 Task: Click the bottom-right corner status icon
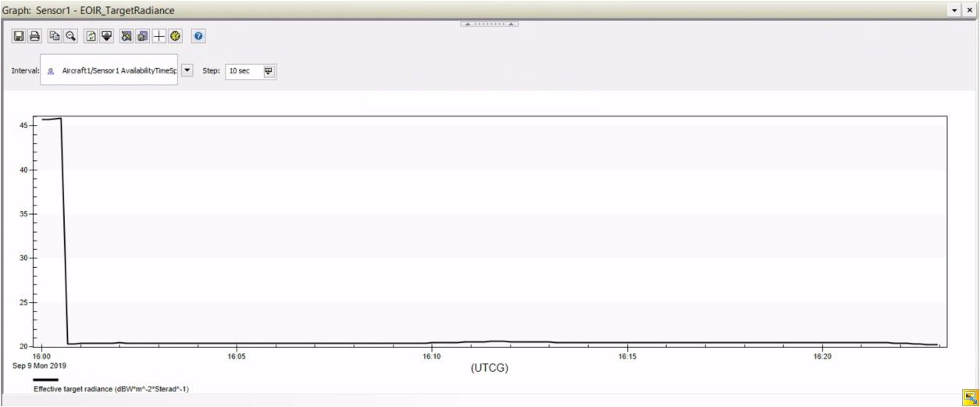coord(971,397)
